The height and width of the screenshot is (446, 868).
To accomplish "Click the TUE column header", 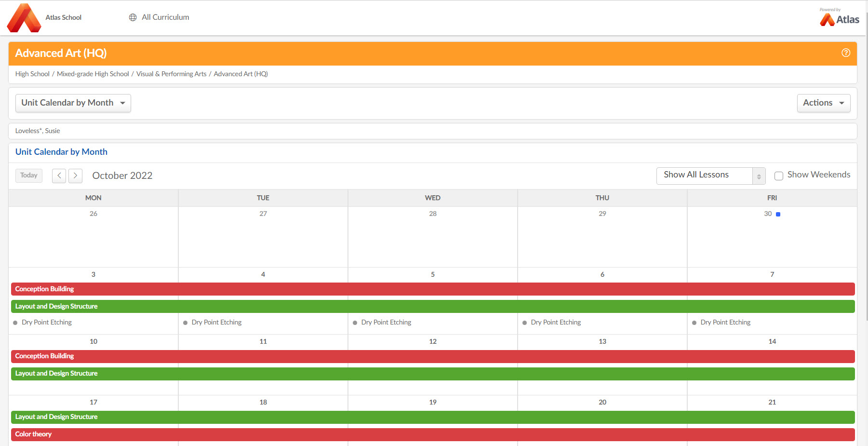I will click(263, 198).
